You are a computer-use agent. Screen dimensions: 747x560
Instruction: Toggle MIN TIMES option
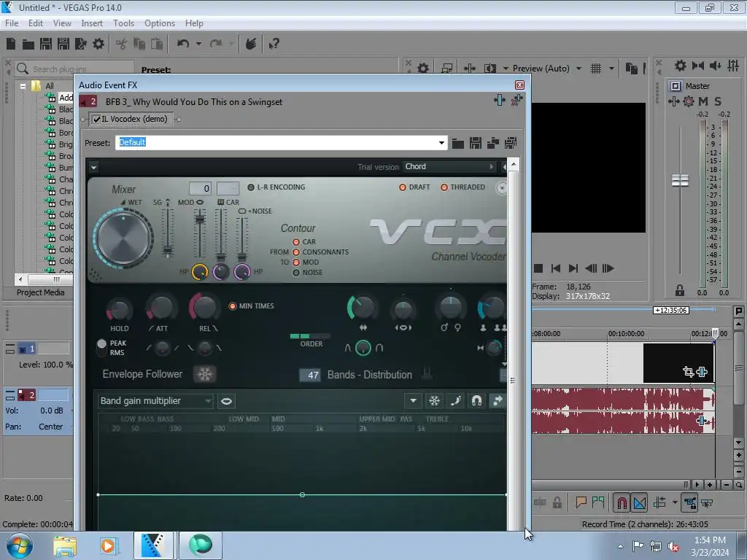coord(233,306)
